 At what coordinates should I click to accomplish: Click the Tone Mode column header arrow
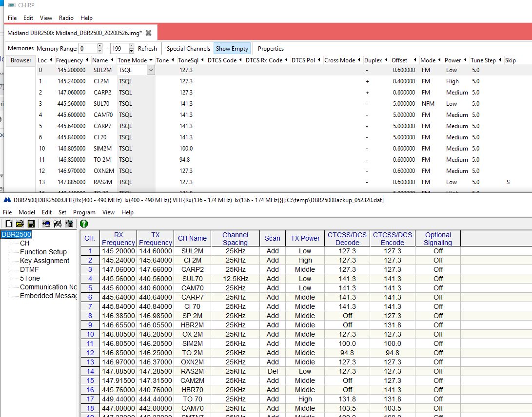coord(151,60)
